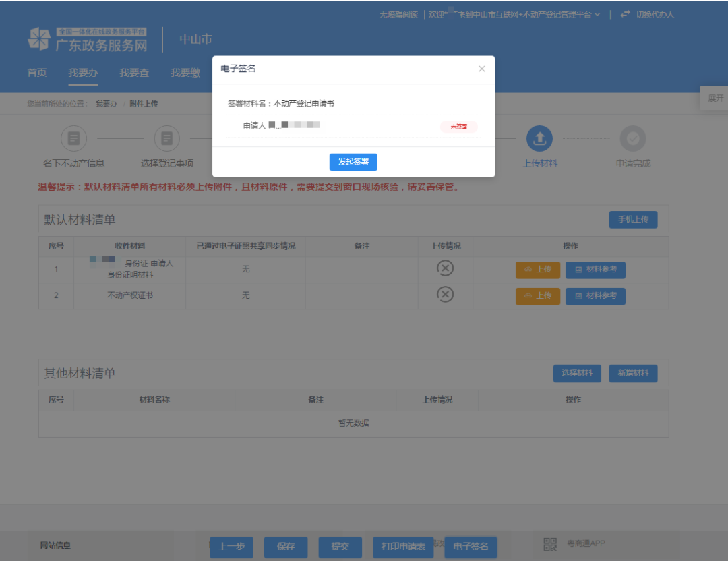
Task: Open 材料参考 for 不动产权证书
Action: tap(595, 295)
